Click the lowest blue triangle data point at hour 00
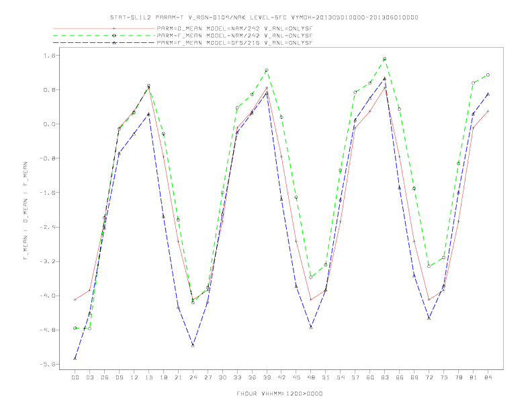The height and width of the screenshot is (411, 532). point(75,359)
